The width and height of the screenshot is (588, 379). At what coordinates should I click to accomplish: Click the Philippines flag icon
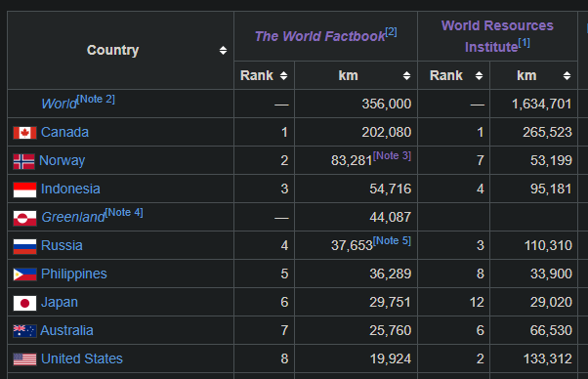[x=24, y=274]
